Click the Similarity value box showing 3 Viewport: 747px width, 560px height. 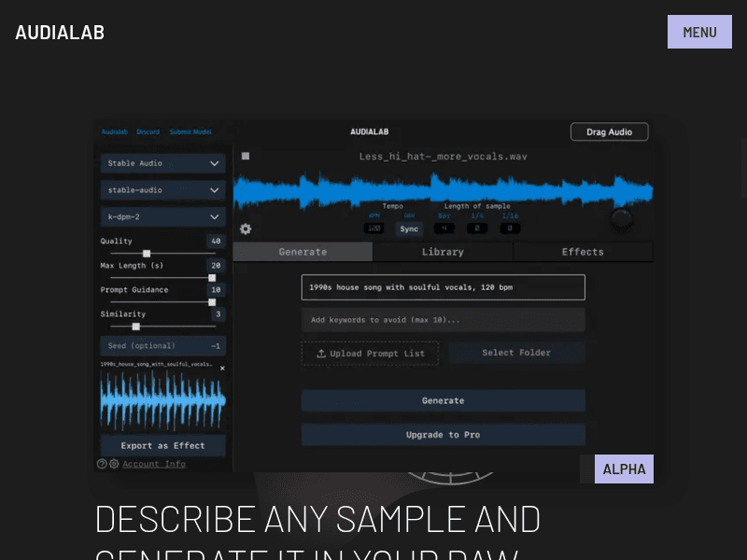(218, 314)
